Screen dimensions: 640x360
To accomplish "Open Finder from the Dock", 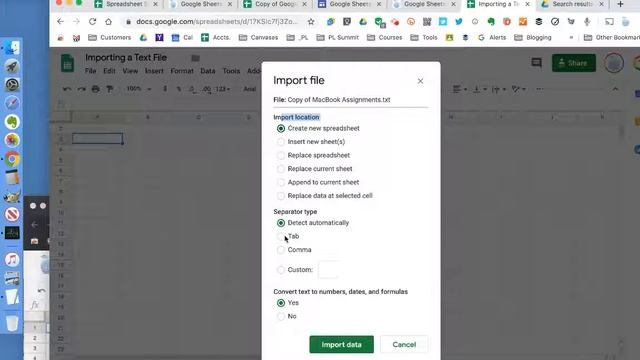I will (12, 48).
